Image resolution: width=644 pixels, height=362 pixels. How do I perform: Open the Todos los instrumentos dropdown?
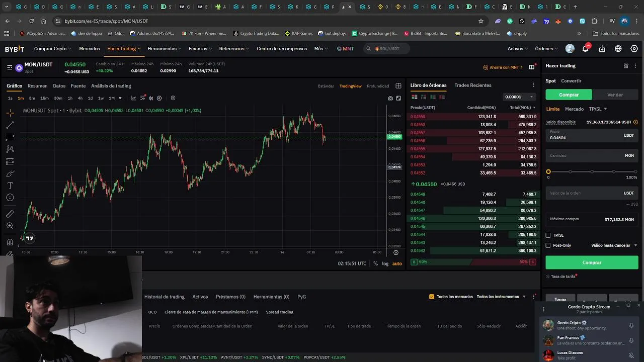[x=501, y=297]
